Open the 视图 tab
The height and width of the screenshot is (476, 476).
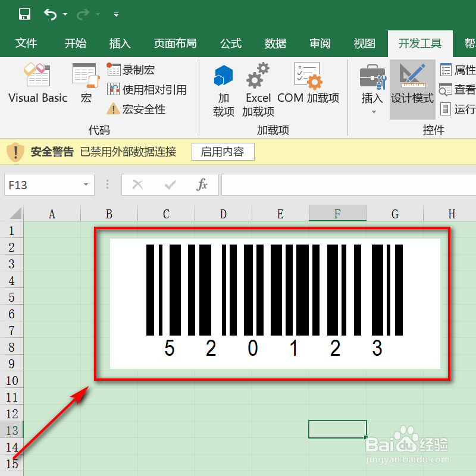click(364, 43)
